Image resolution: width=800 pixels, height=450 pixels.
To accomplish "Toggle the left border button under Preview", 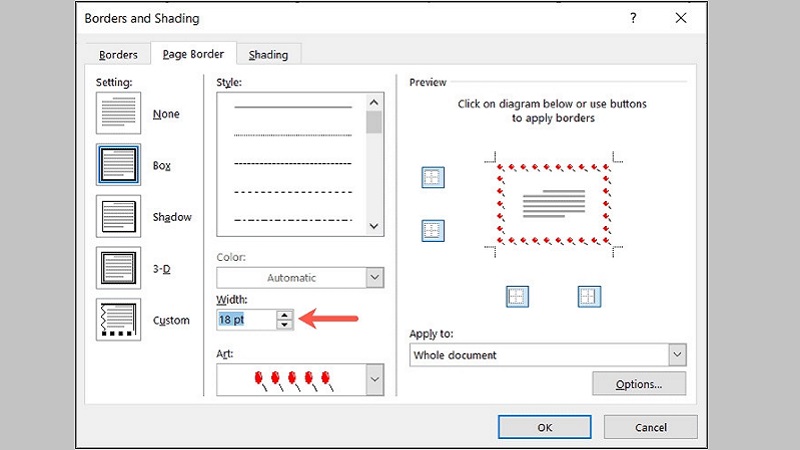I will click(x=517, y=297).
